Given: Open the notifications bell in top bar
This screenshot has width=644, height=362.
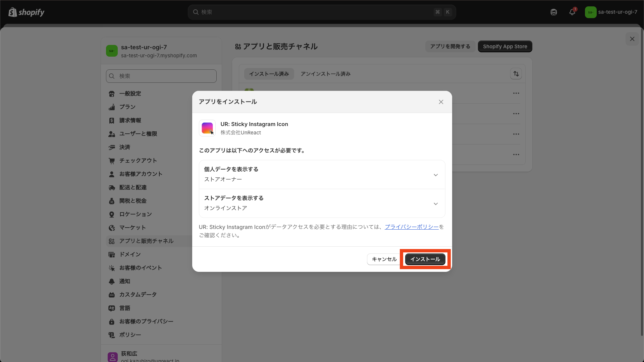Looking at the screenshot, I should 572,12.
